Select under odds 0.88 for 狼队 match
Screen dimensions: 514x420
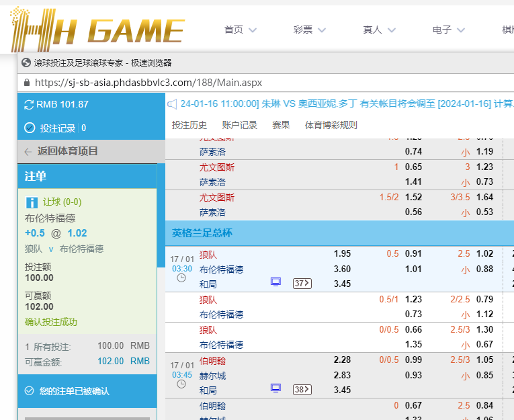pos(484,269)
